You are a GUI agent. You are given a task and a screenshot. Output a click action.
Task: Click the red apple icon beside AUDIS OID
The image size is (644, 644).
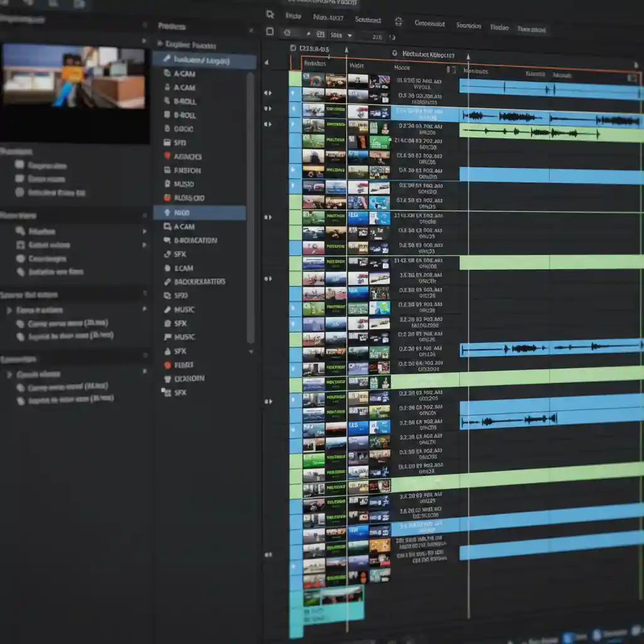pyautogui.click(x=167, y=197)
